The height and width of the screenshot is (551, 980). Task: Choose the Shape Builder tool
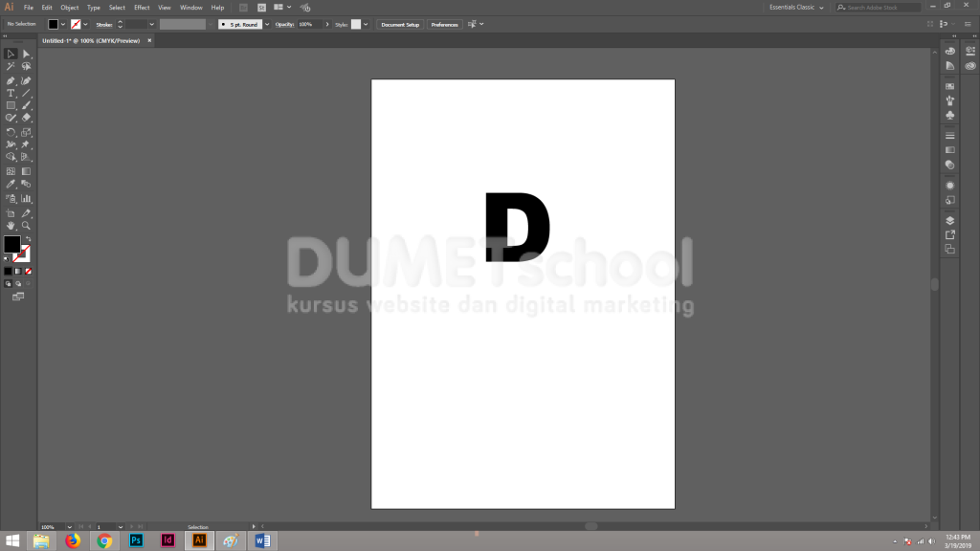[11, 157]
